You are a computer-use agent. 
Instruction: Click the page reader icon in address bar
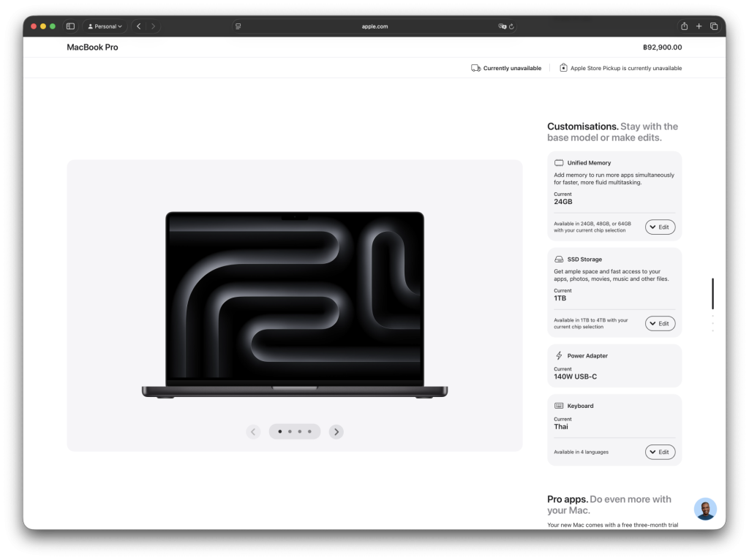pyautogui.click(x=238, y=26)
